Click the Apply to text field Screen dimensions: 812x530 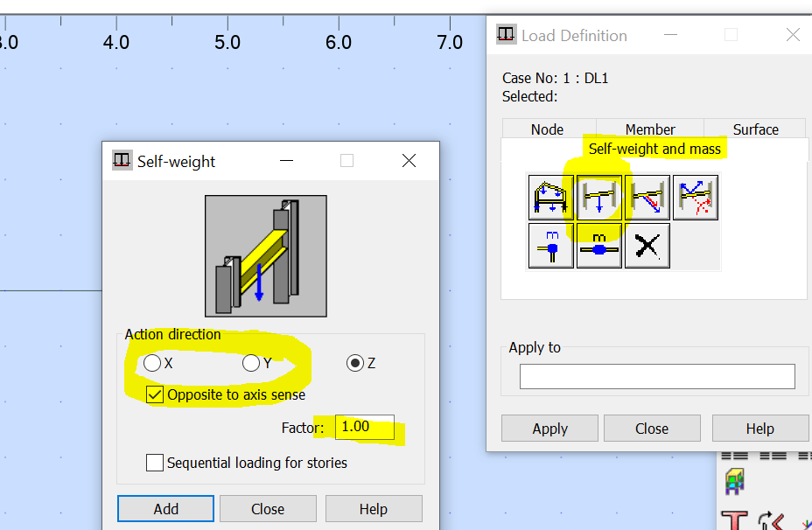[x=657, y=376]
